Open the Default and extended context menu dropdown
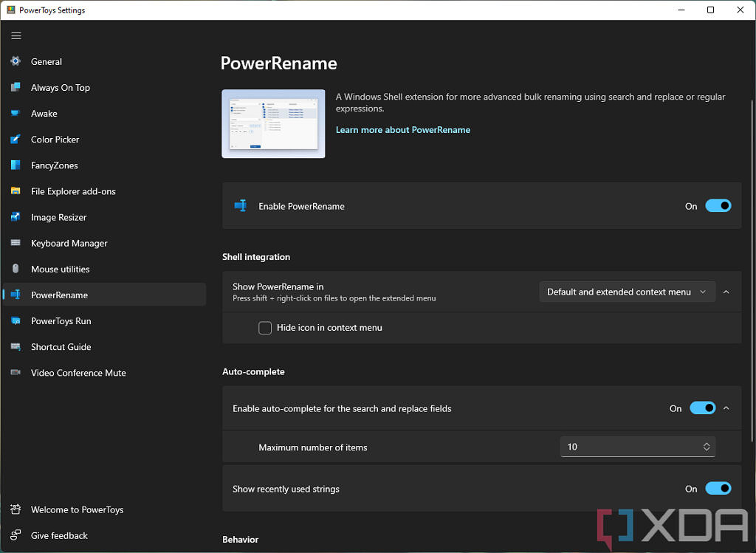The height and width of the screenshot is (553, 756). 627,292
